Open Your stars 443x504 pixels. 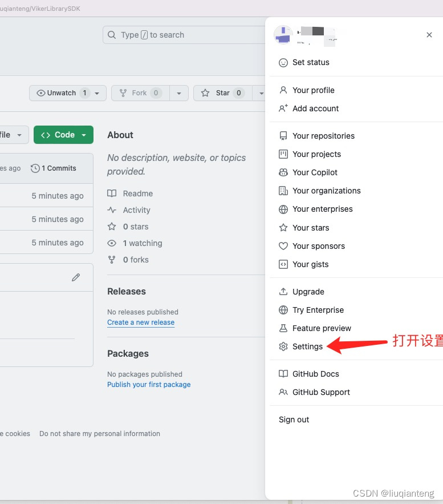pyautogui.click(x=311, y=228)
